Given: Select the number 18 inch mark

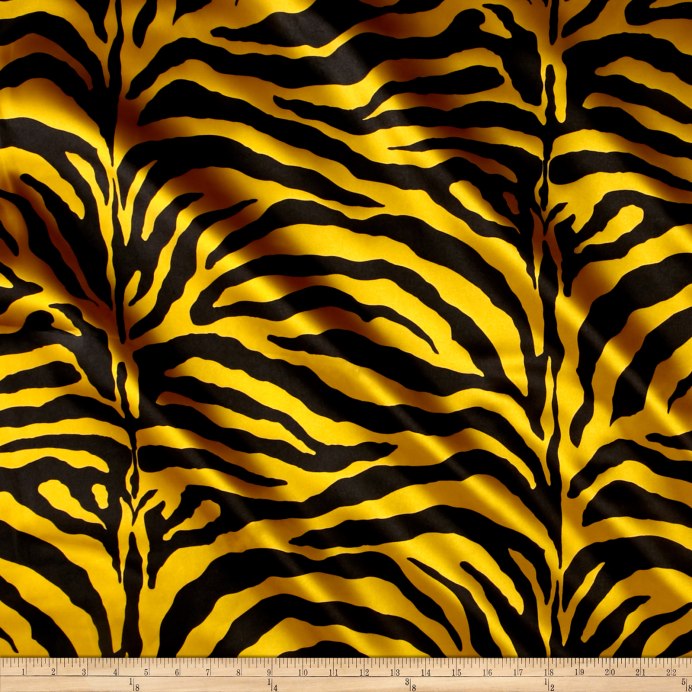Looking at the screenshot, I should [548, 672].
